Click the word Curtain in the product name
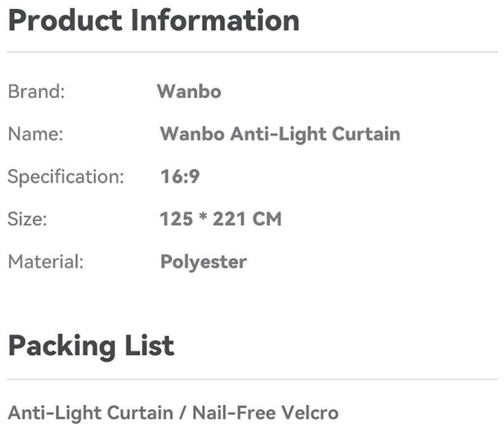This screenshot has height=430, width=504. click(366, 134)
